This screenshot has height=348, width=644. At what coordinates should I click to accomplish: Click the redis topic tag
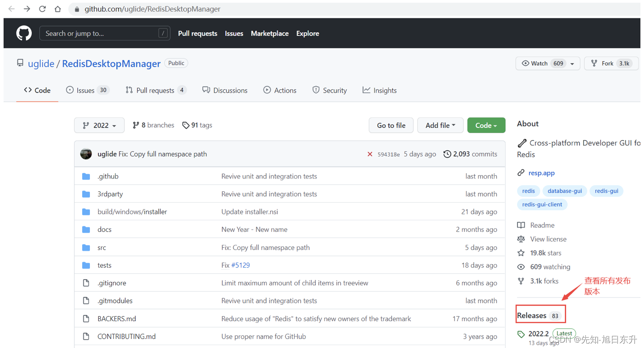pos(528,191)
